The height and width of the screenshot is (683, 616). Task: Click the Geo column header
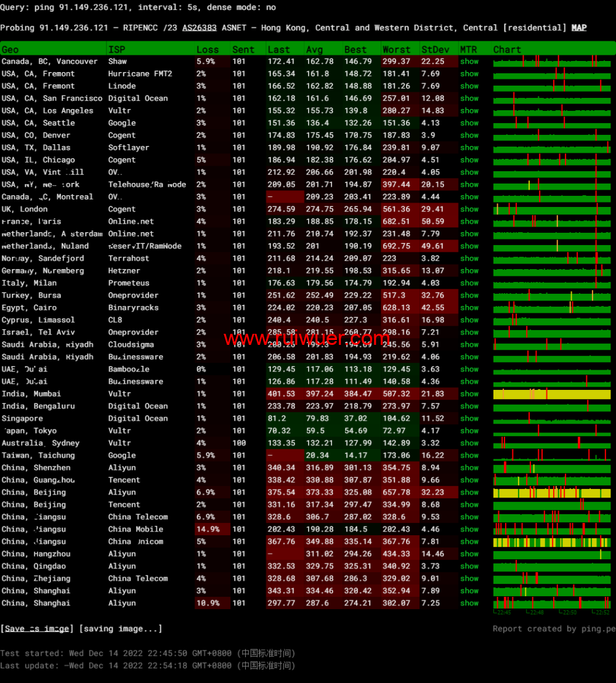tap(10, 49)
